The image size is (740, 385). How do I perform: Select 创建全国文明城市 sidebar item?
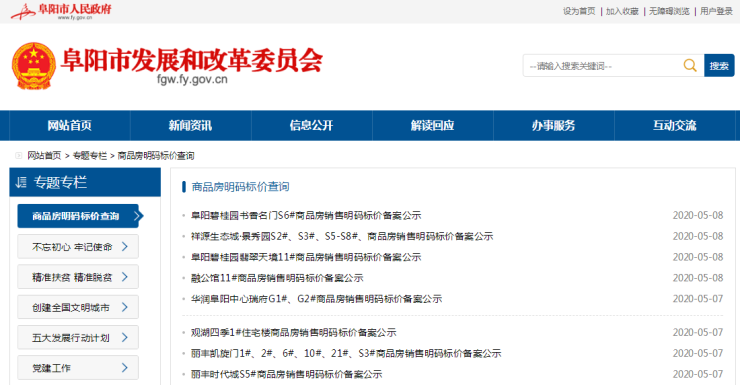tap(78, 307)
